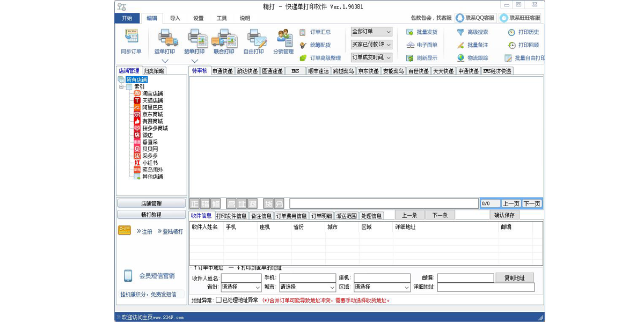This screenshot has width=644, height=322.
Task: Open the 区域 district dropdown
Action: click(x=382, y=287)
